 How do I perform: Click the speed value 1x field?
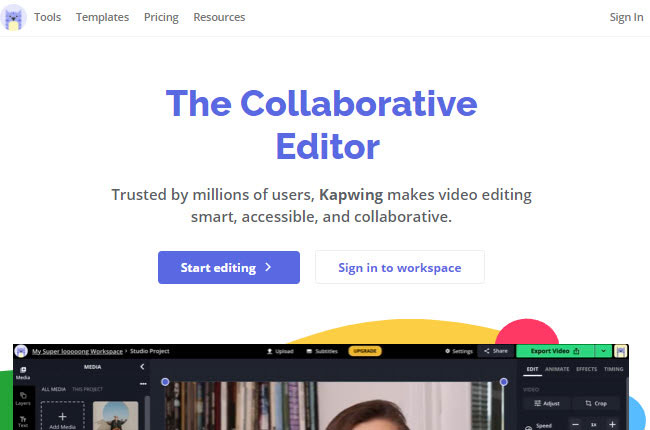click(594, 425)
